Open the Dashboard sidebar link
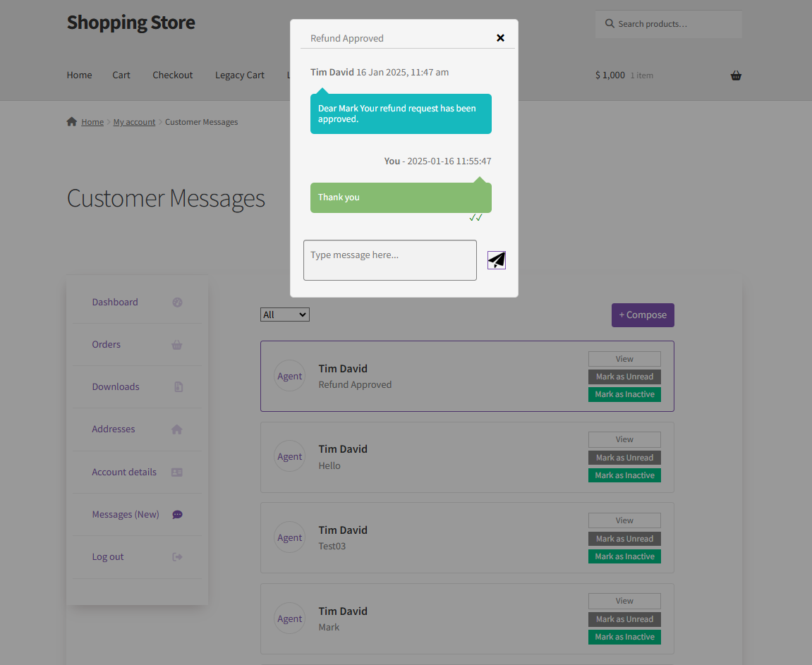The width and height of the screenshot is (812, 665). [x=115, y=303]
